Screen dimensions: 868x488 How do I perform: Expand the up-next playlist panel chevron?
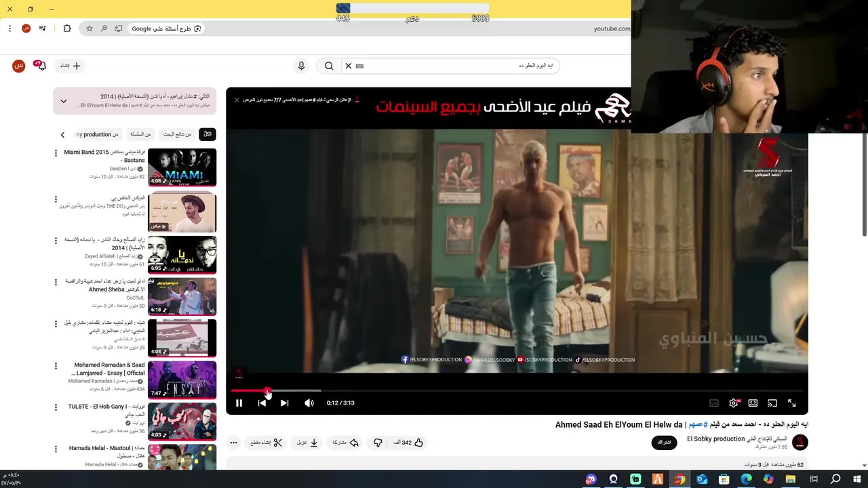(63, 101)
